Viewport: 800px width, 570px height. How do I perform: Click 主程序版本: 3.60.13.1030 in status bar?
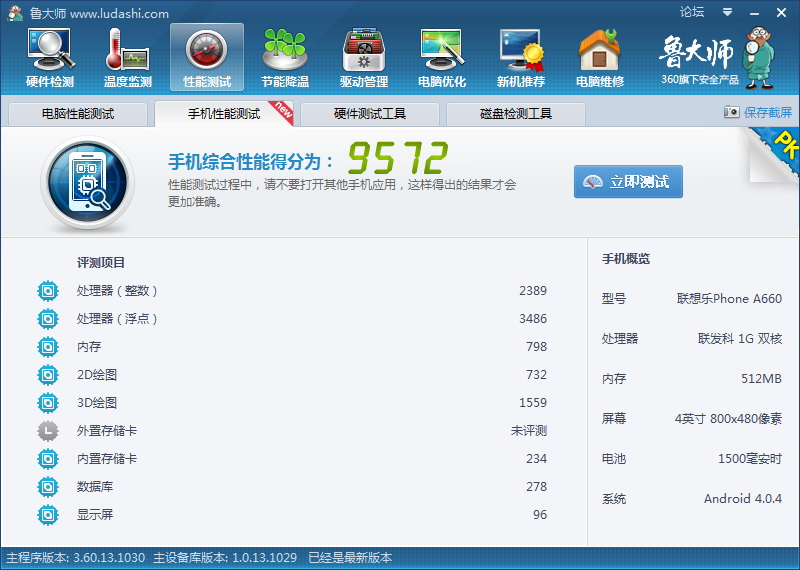76,558
